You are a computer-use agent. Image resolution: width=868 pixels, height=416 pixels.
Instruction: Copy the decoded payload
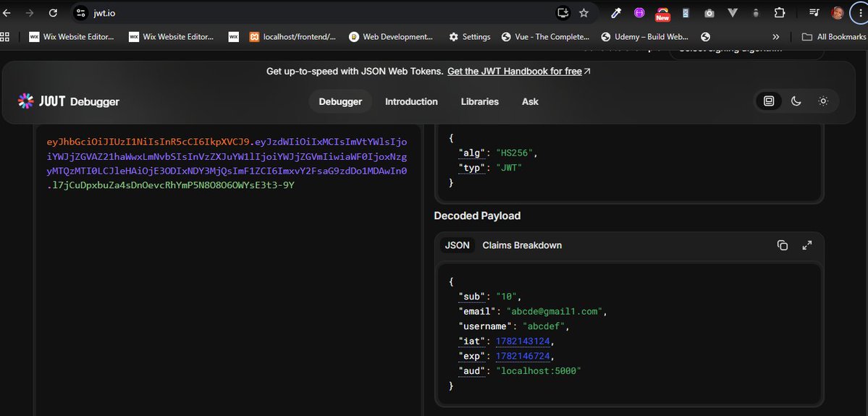pos(782,245)
